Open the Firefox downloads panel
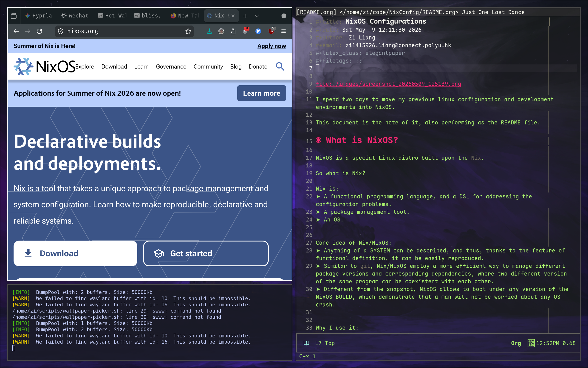588x368 pixels. pos(209,31)
